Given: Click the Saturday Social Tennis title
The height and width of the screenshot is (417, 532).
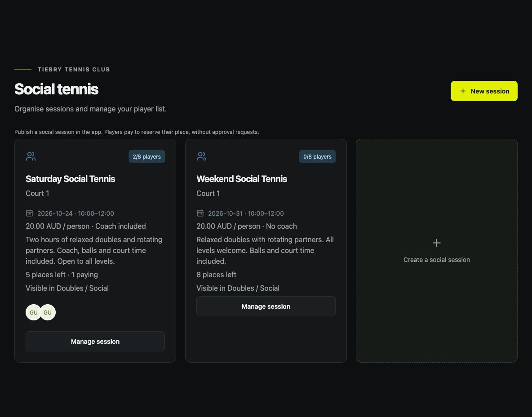Looking at the screenshot, I should point(71,179).
